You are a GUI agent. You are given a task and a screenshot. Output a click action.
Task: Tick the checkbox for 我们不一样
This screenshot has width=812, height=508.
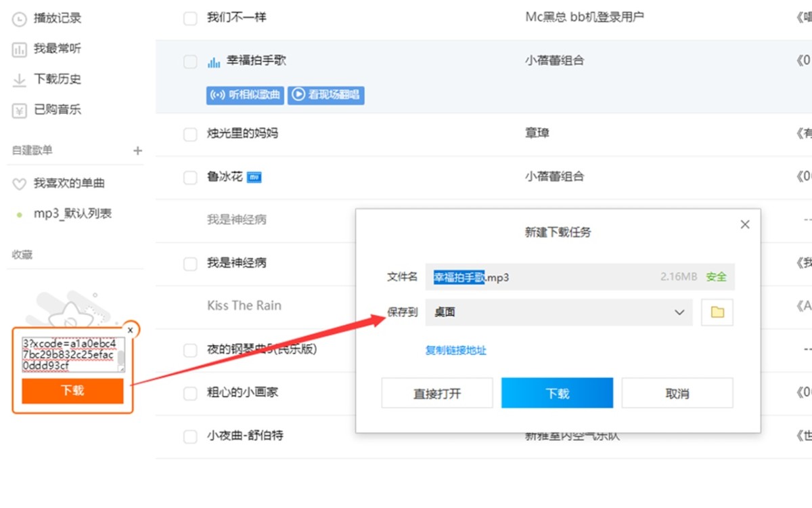(x=190, y=18)
